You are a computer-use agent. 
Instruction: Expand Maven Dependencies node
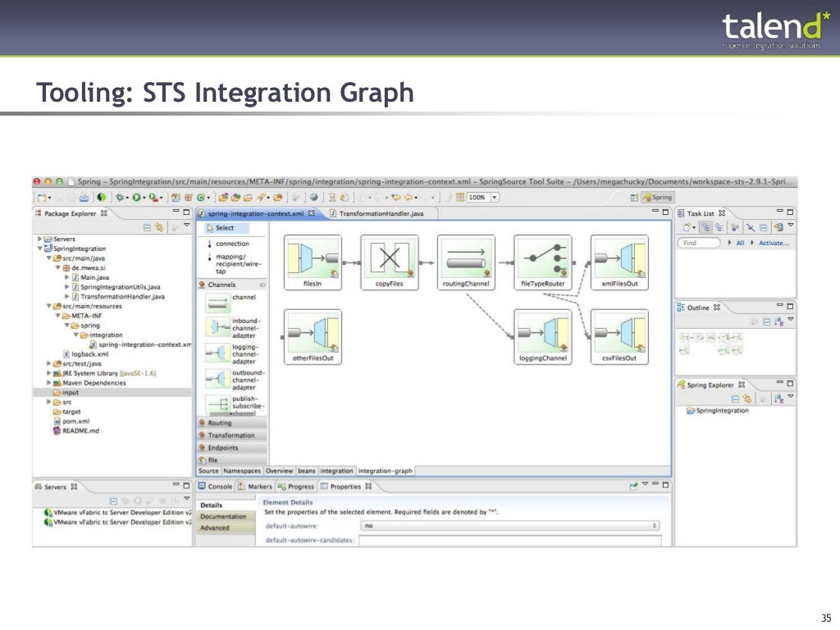(48, 383)
